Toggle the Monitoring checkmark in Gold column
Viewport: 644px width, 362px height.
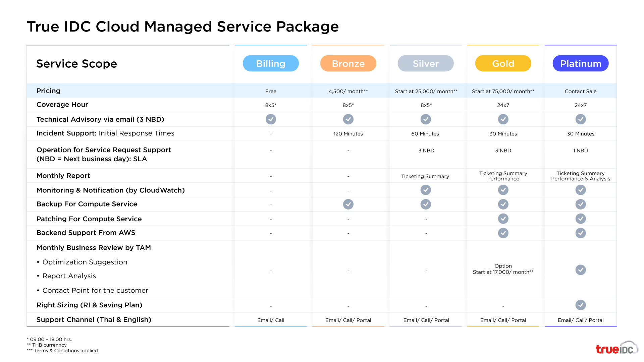(503, 190)
